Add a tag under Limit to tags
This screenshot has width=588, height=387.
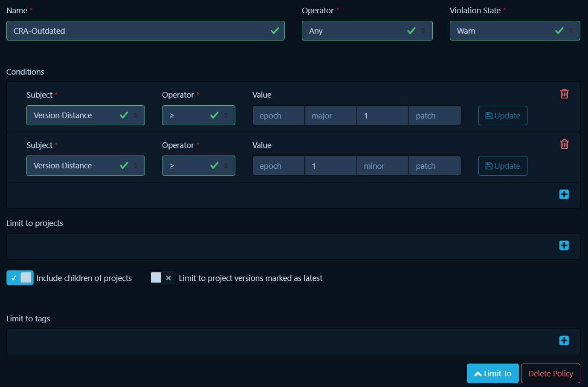pos(564,341)
